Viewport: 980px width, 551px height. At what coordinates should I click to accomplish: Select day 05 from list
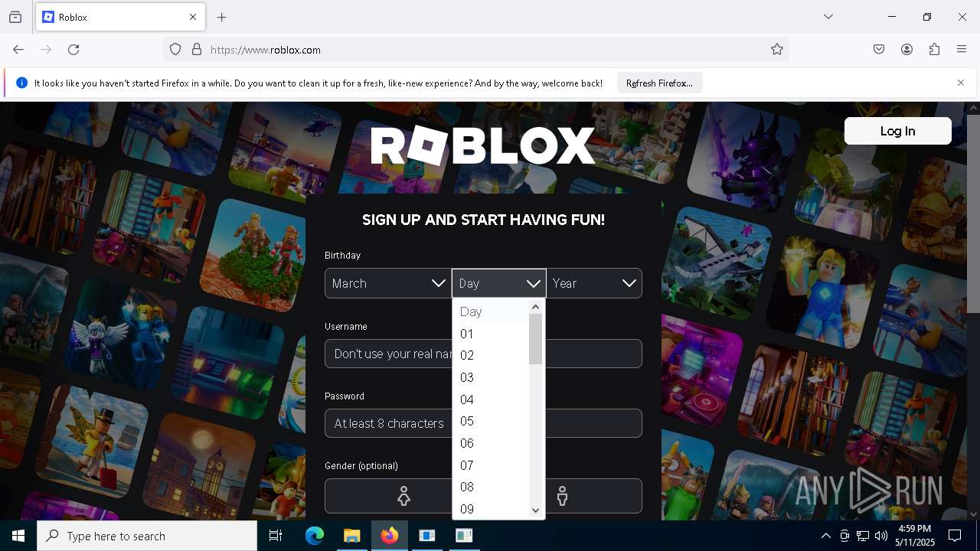pyautogui.click(x=490, y=421)
